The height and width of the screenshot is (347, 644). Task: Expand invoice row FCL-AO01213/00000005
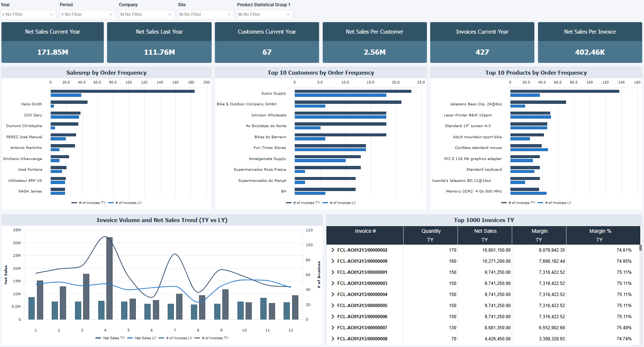[333, 306]
